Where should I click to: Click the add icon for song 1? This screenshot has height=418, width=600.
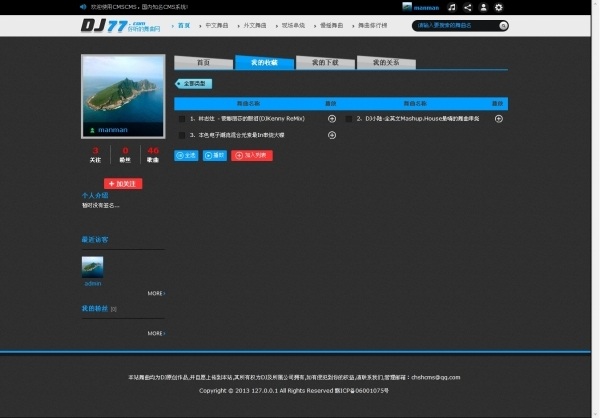[331, 118]
